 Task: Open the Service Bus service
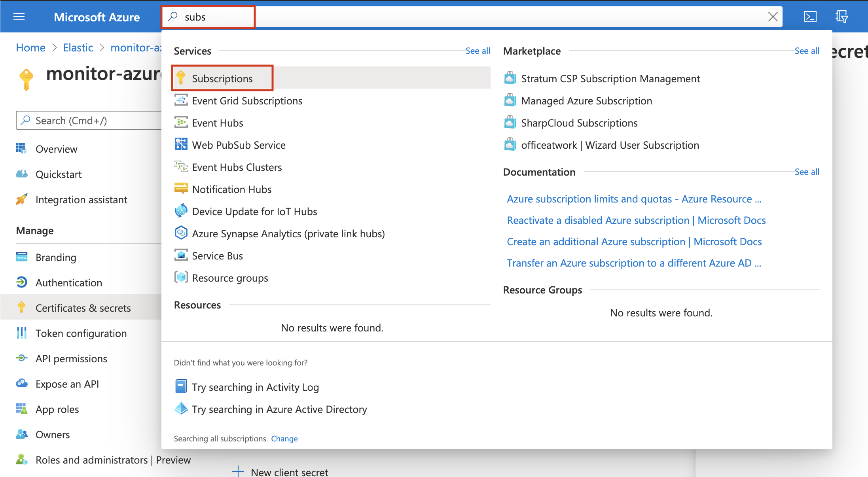pos(217,256)
